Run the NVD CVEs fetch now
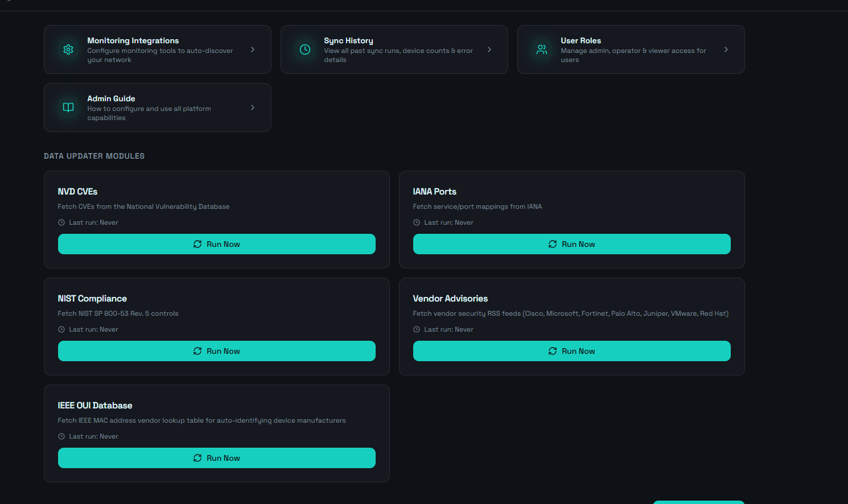This screenshot has height=504, width=848. pyautogui.click(x=216, y=243)
